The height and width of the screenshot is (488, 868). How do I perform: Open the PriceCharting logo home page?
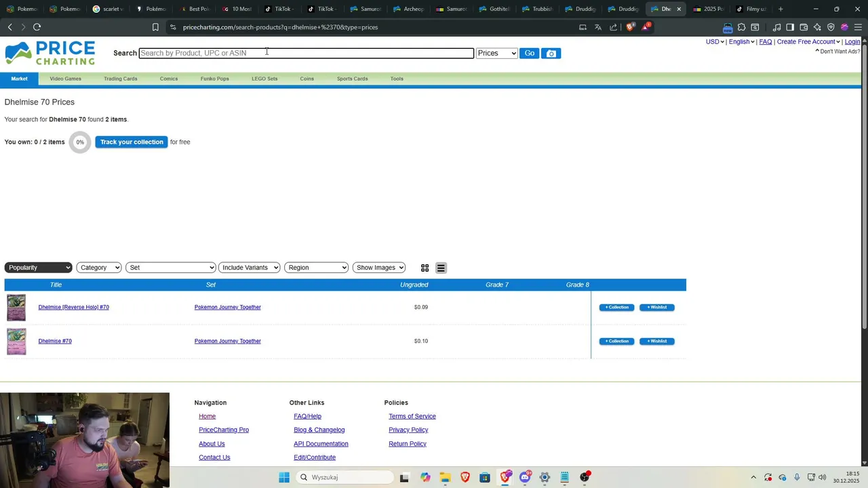pyautogui.click(x=50, y=53)
